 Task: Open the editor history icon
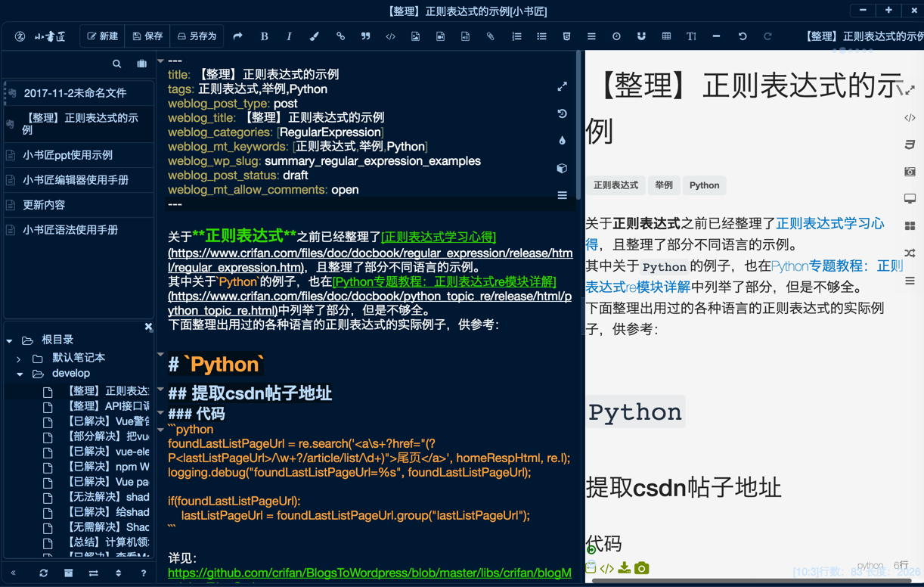click(x=562, y=113)
